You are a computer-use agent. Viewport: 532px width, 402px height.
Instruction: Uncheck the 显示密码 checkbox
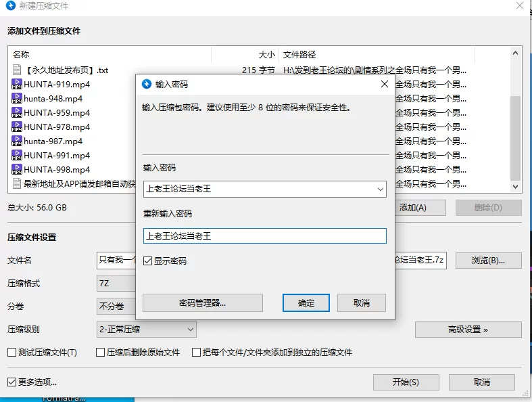pyautogui.click(x=147, y=261)
